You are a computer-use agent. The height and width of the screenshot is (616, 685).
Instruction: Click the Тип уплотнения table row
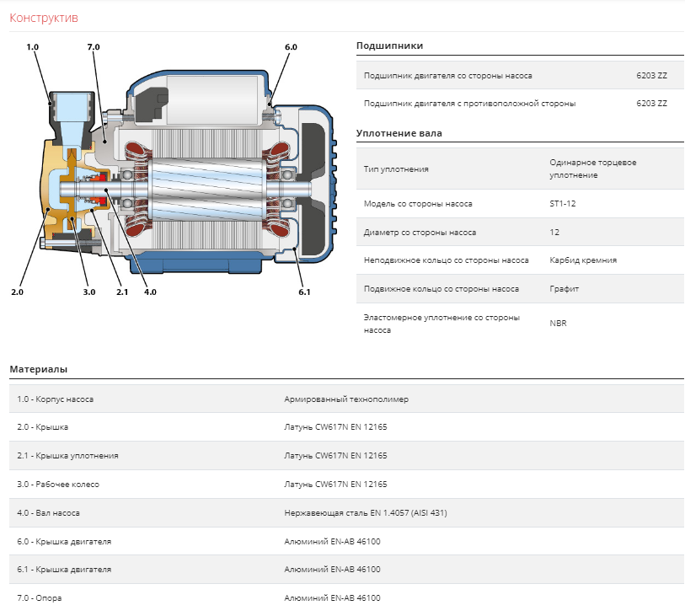(x=520, y=169)
